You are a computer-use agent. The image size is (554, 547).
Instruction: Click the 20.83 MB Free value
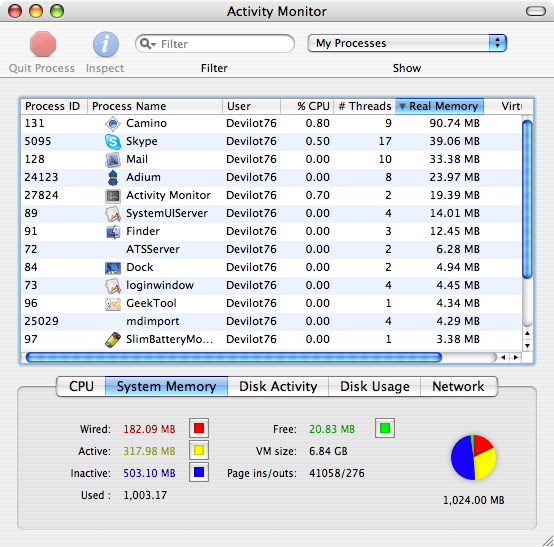pyautogui.click(x=332, y=429)
